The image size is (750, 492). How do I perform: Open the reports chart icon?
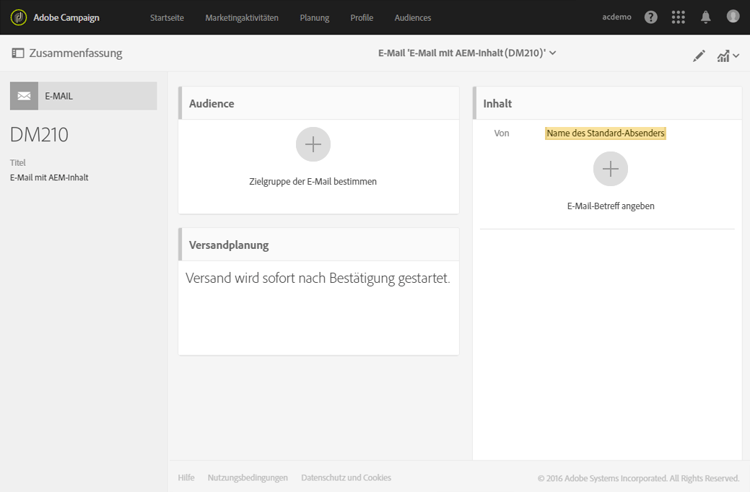tap(723, 56)
